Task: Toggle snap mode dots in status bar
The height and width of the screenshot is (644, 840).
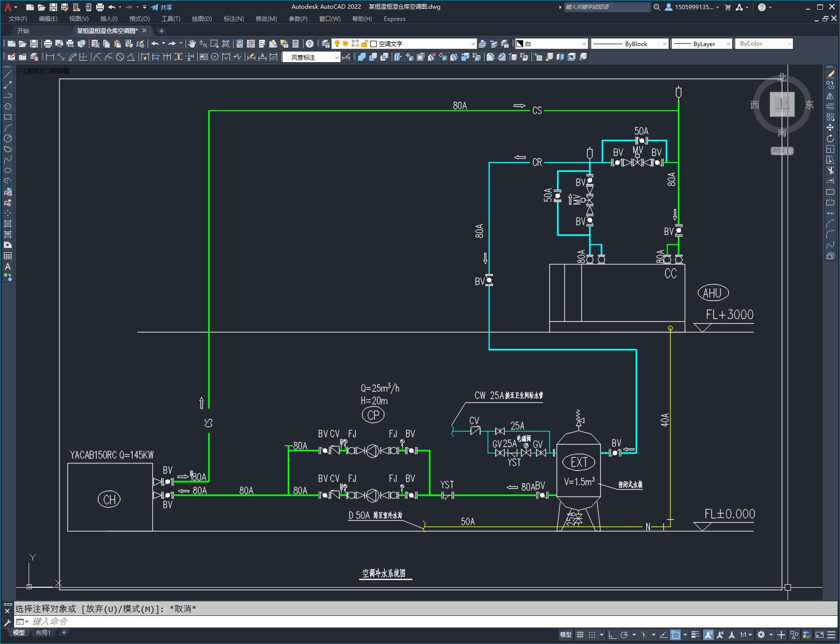Action: (x=592, y=635)
